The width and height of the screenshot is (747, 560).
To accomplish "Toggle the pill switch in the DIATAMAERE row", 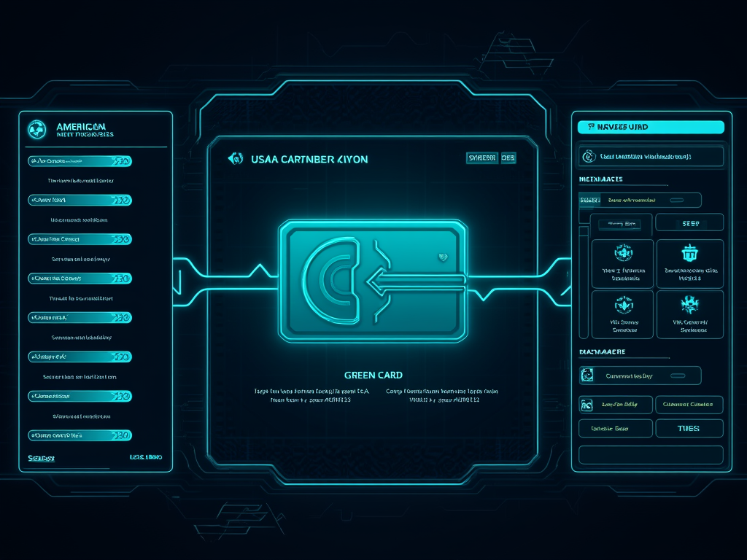I will pos(678,376).
